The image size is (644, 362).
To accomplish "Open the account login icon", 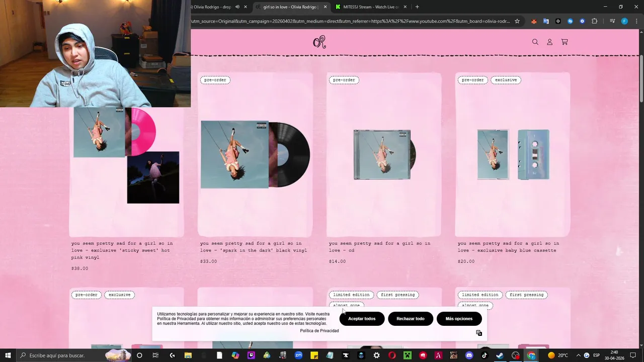I will (550, 42).
